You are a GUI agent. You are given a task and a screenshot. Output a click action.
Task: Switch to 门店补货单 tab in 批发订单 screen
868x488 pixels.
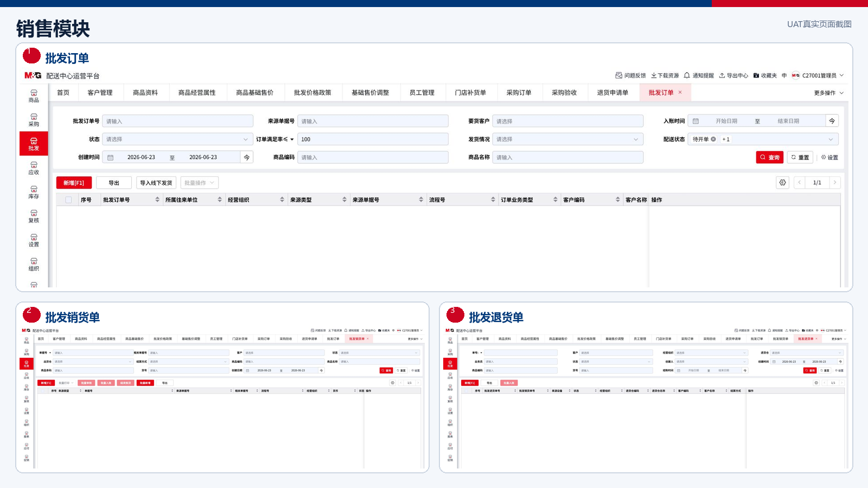[x=470, y=93]
